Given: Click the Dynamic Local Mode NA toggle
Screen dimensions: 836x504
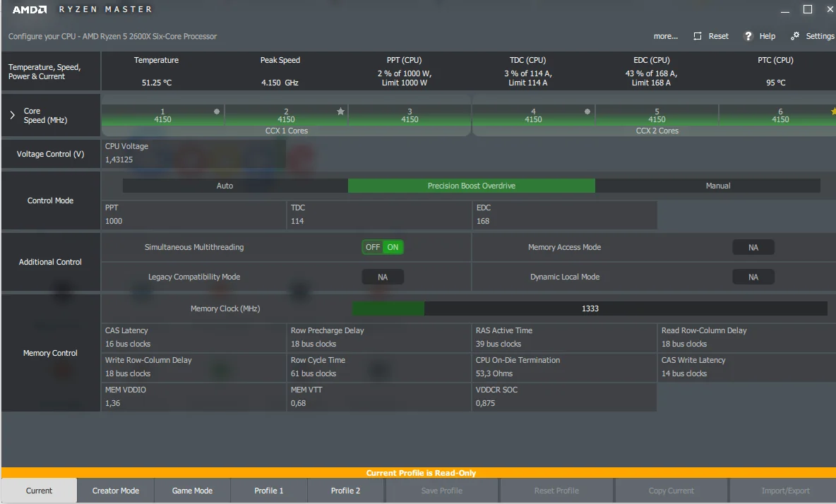Looking at the screenshot, I should pos(753,277).
